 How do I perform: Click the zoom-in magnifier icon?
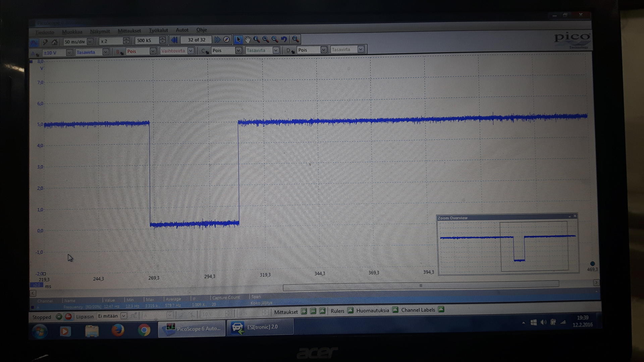coord(266,39)
